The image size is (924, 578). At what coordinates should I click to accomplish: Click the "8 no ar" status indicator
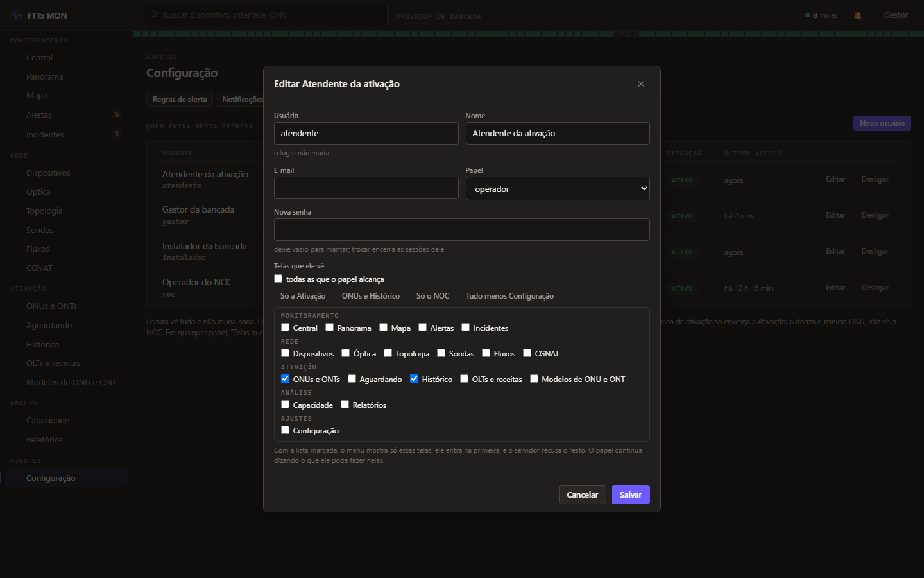pyautogui.click(x=821, y=15)
